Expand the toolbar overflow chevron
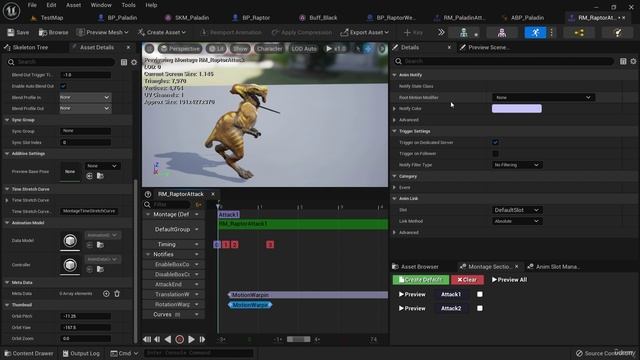 pos(441,32)
